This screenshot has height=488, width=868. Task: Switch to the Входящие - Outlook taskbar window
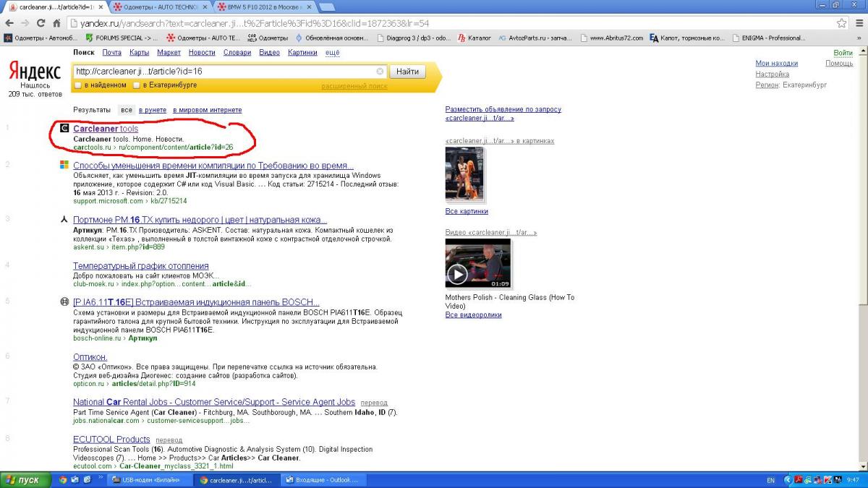[323, 480]
